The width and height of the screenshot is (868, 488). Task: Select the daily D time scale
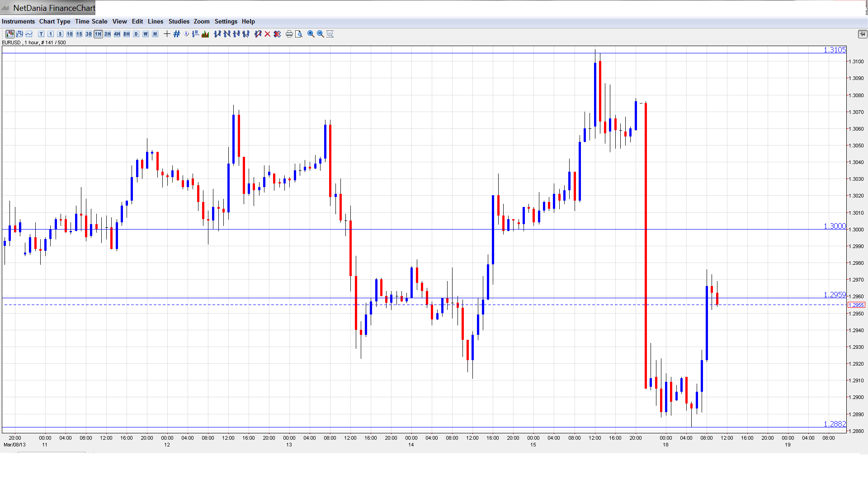136,34
